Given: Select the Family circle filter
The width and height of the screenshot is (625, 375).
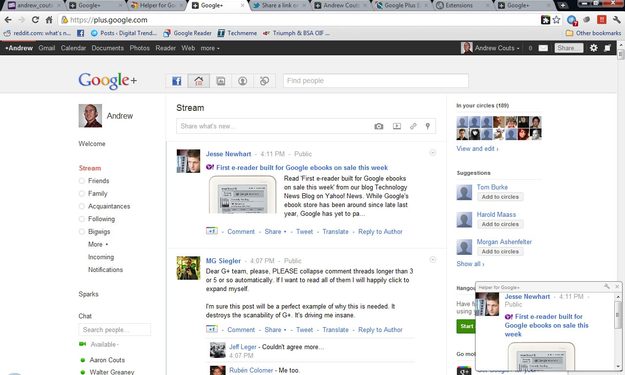Looking at the screenshot, I should pyautogui.click(x=98, y=194).
